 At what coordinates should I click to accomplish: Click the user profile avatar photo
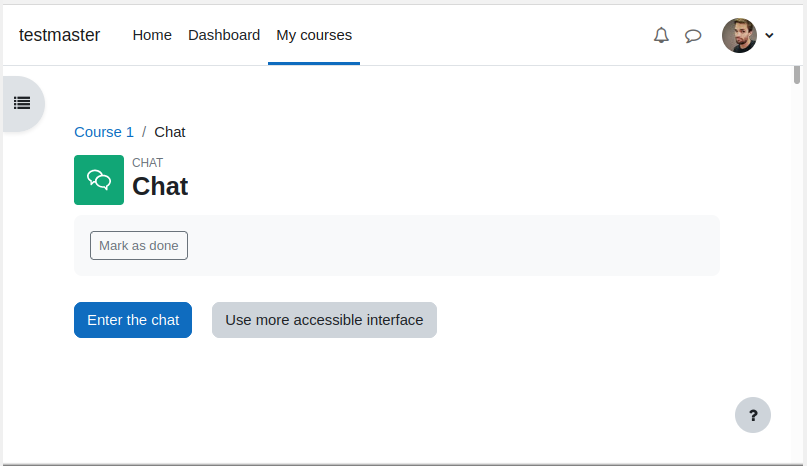point(739,36)
